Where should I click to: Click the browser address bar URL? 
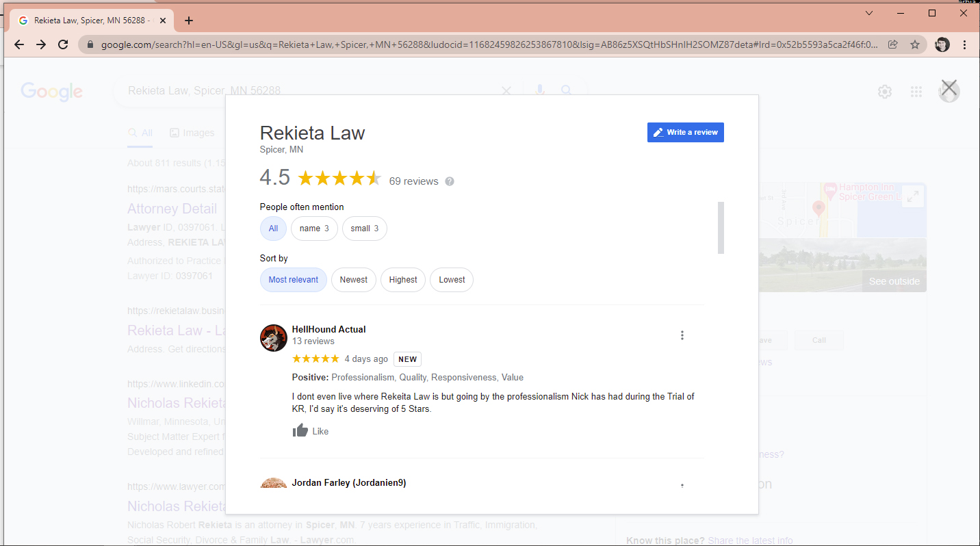tap(489, 44)
